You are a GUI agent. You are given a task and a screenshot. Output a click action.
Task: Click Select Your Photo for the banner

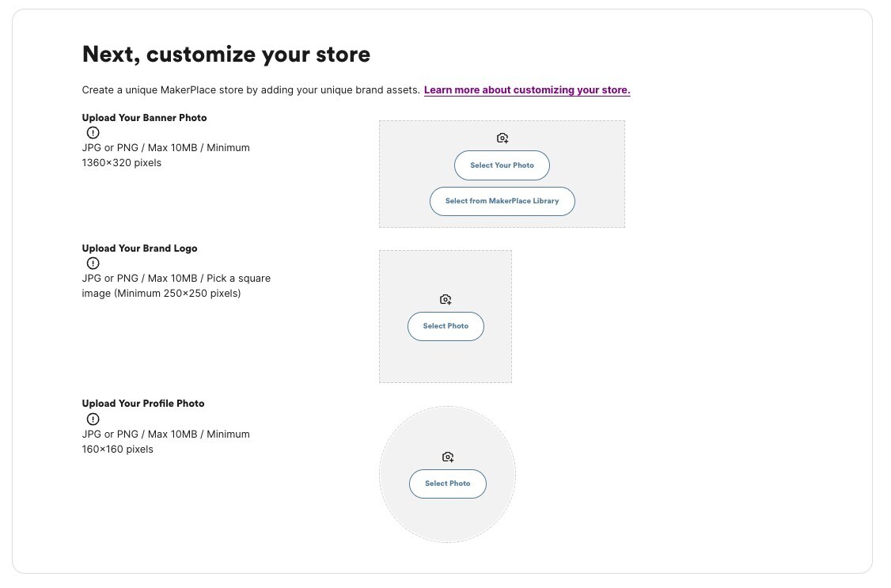click(502, 165)
